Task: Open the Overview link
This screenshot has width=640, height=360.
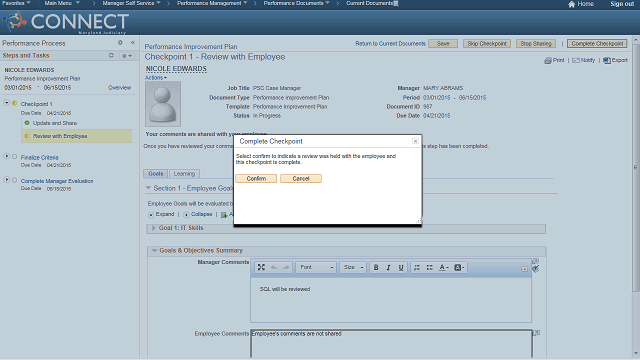Action: point(120,88)
